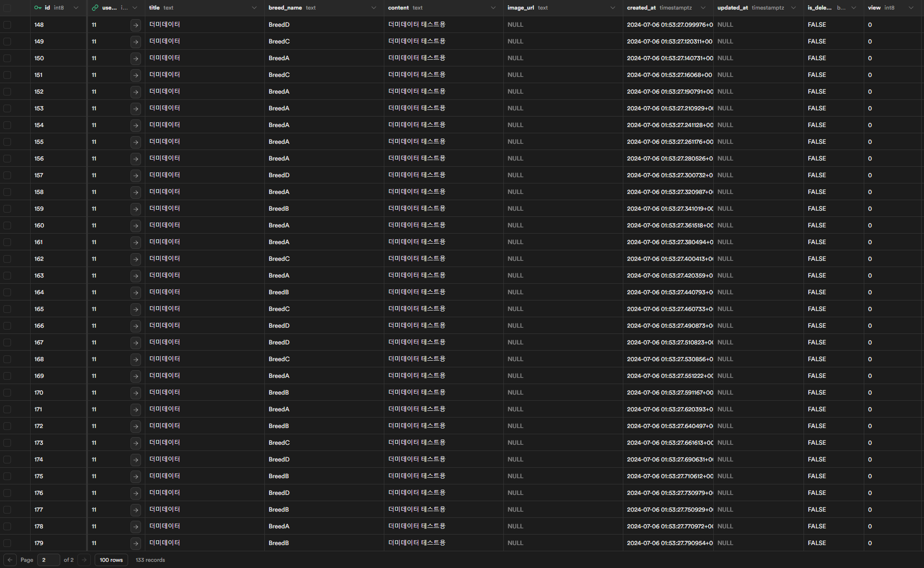The width and height of the screenshot is (924, 568).
Task: Open the 100 rows page size button
Action: click(111, 560)
